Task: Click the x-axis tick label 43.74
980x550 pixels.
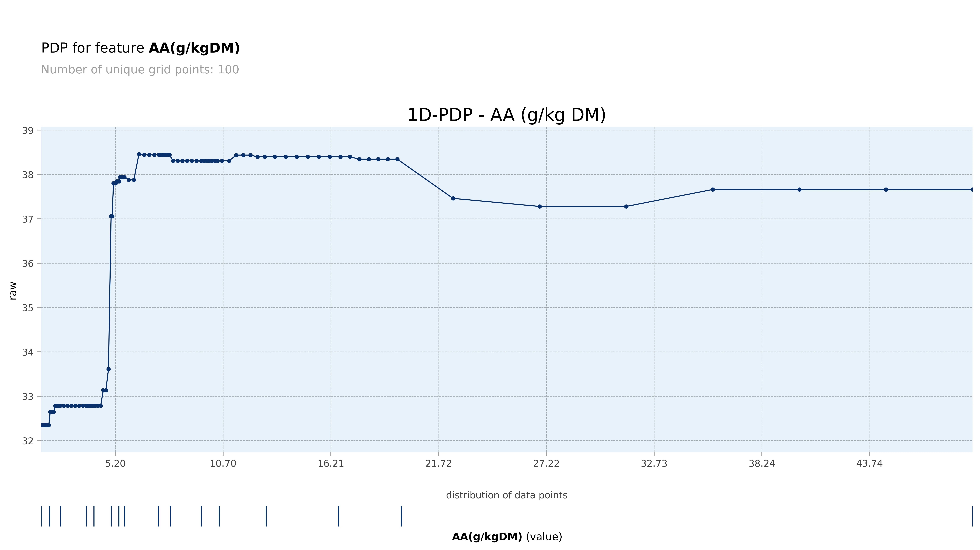Action: [869, 464]
